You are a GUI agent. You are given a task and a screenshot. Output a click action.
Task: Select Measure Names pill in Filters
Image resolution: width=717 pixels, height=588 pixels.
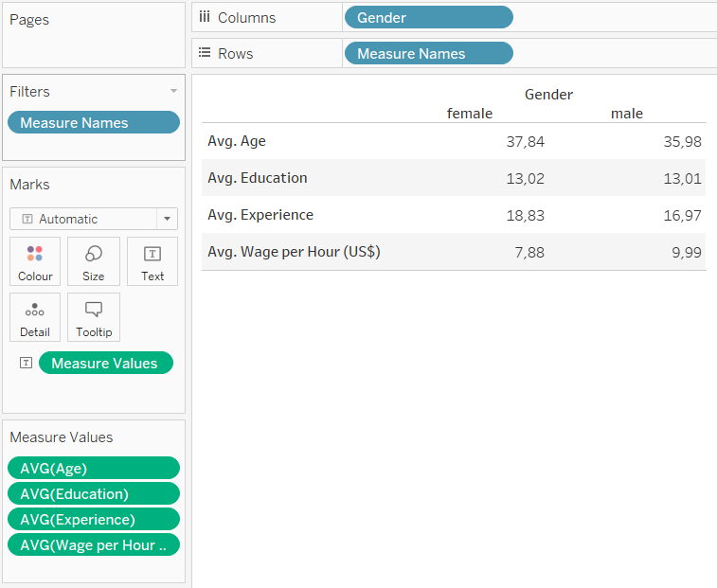[x=94, y=122]
